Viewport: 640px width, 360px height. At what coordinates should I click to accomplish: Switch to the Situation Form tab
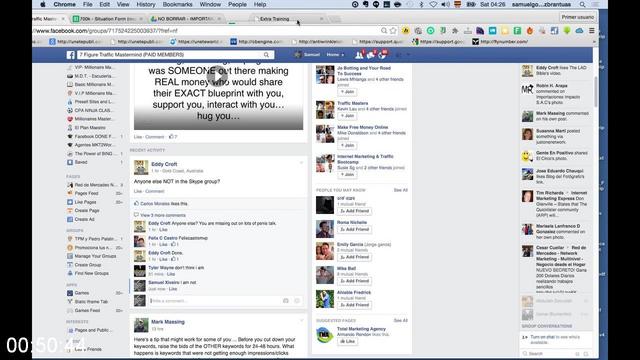tap(108, 19)
